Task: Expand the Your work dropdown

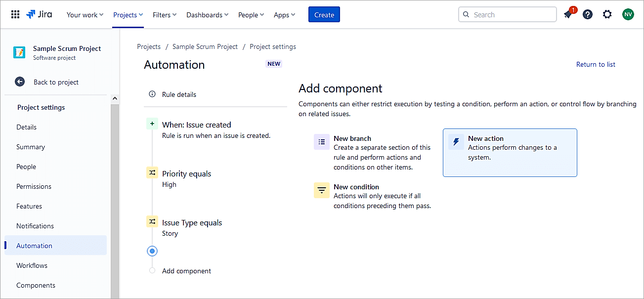Action: 85,15
